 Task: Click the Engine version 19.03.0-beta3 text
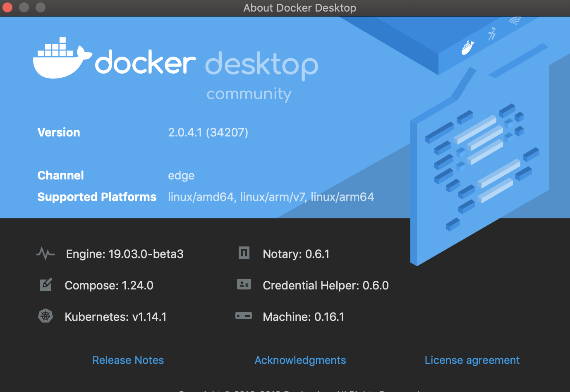pos(125,254)
